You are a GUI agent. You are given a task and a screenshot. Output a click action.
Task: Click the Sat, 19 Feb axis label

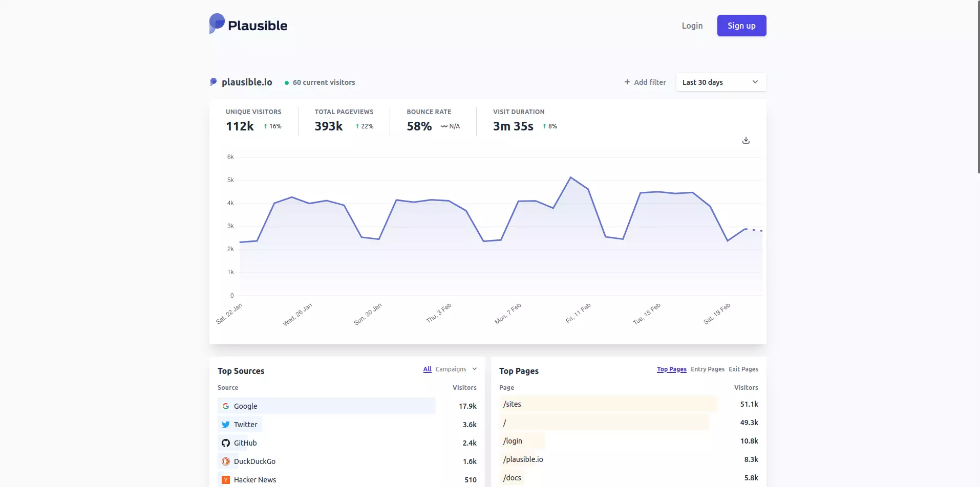pos(717,313)
